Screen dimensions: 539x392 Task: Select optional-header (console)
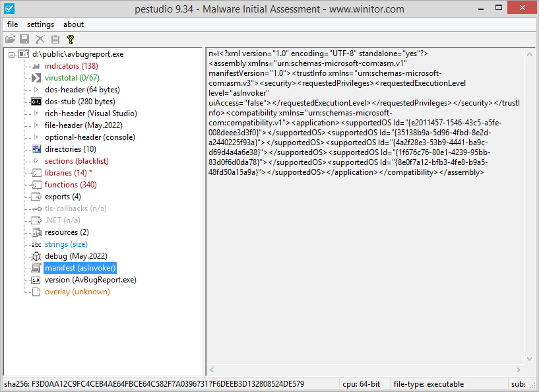(90, 137)
